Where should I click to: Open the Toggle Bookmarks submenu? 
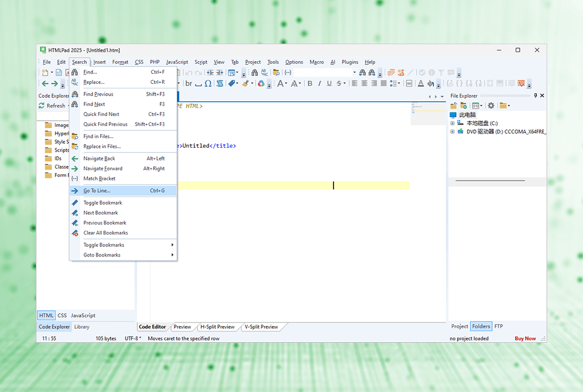point(123,245)
